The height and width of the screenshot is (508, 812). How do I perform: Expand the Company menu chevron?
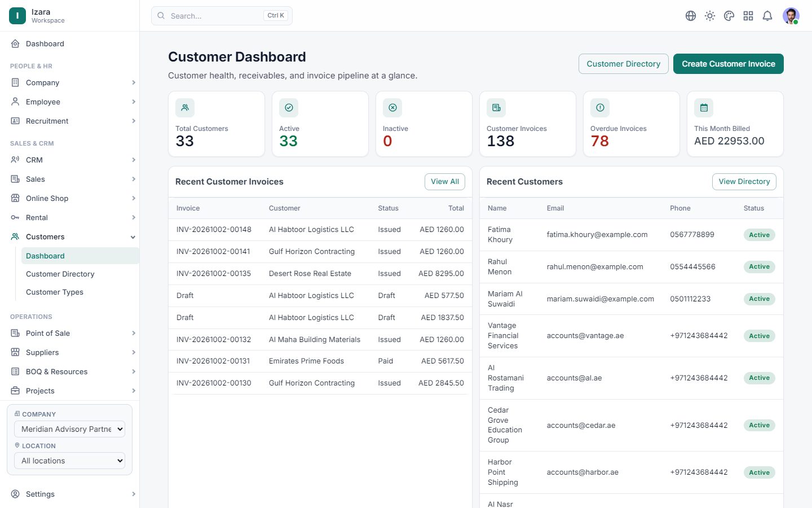(x=134, y=82)
